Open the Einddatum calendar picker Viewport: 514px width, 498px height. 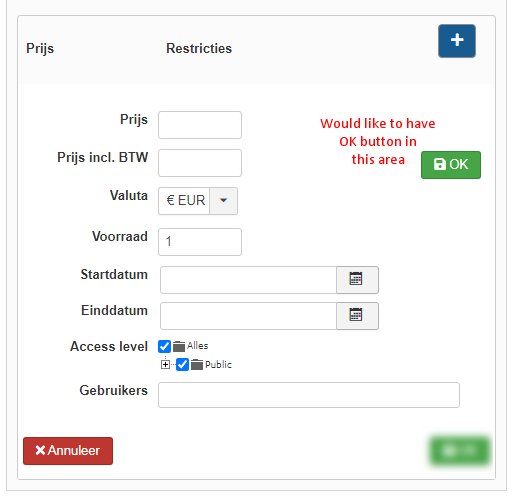(357, 316)
